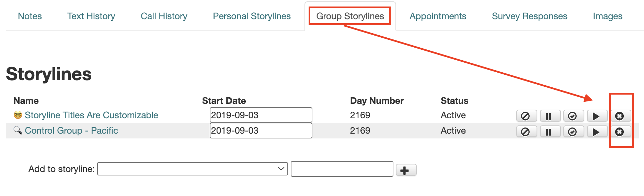Open the Text History tab
The height and width of the screenshot is (196, 644).
click(91, 16)
